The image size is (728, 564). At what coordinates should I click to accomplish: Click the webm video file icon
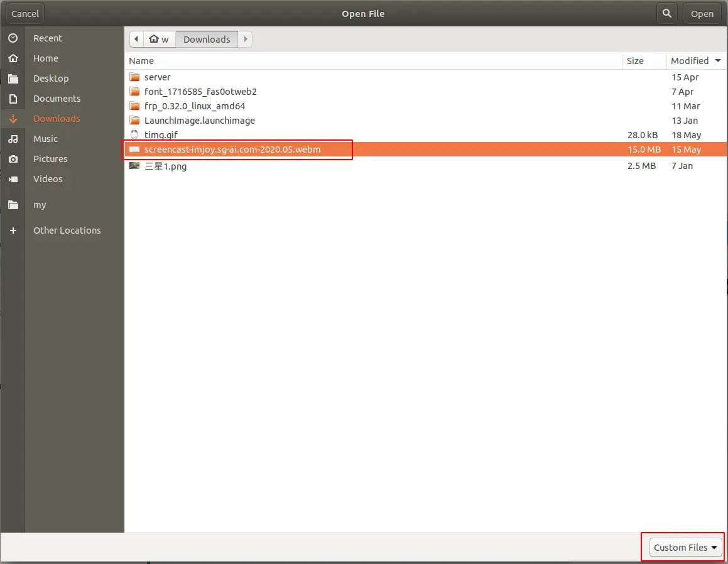(134, 149)
